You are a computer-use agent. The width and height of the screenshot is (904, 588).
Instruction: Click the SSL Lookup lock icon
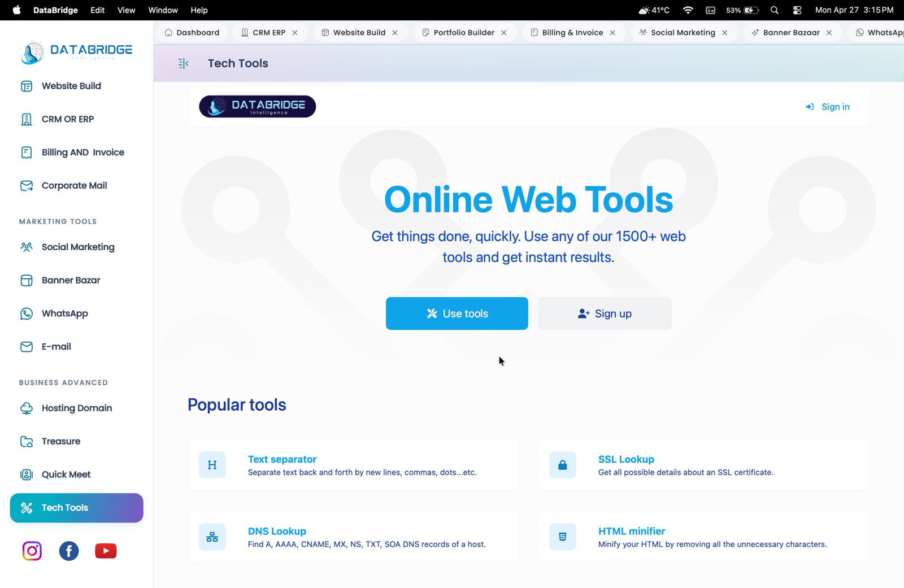point(563,465)
